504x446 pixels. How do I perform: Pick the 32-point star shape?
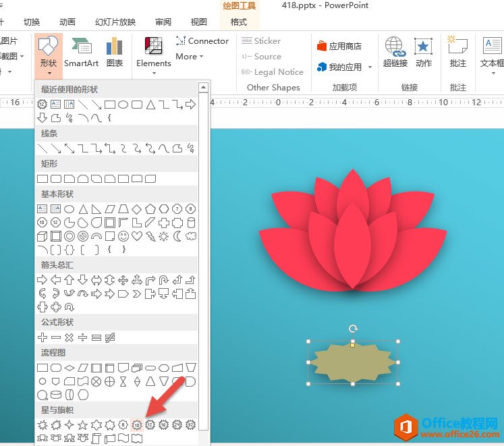tap(191, 425)
